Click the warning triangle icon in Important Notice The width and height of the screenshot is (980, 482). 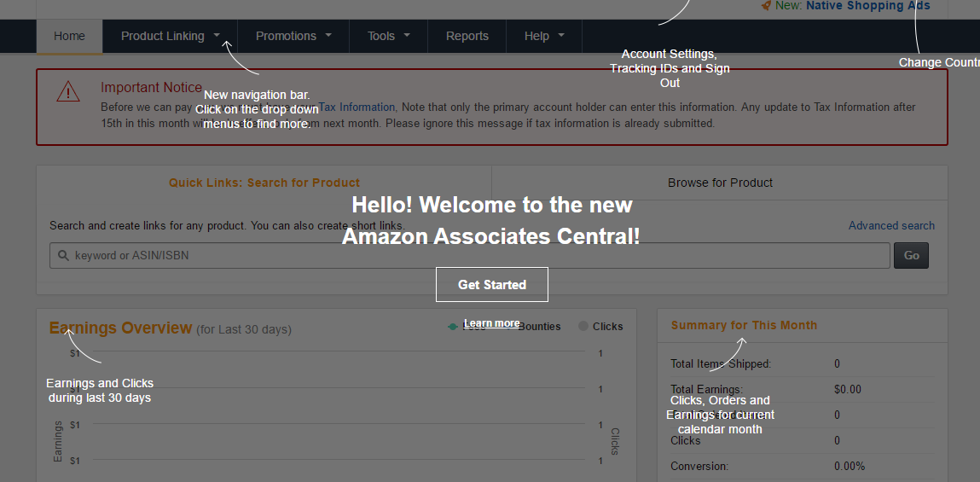[68, 91]
